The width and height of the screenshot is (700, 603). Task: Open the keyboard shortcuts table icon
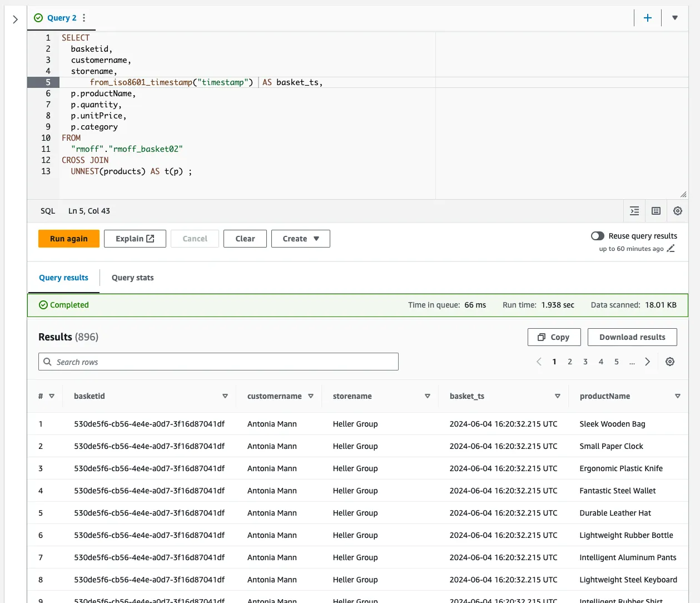point(656,211)
